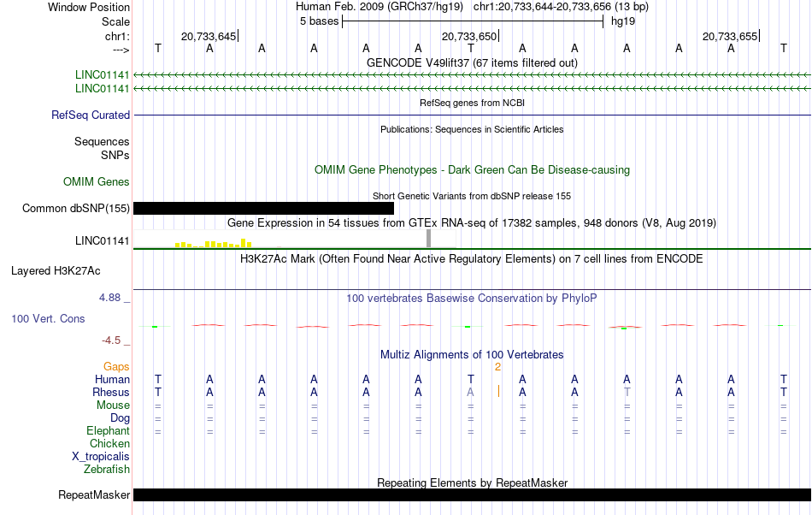Click the Elephant species row label

click(x=109, y=431)
